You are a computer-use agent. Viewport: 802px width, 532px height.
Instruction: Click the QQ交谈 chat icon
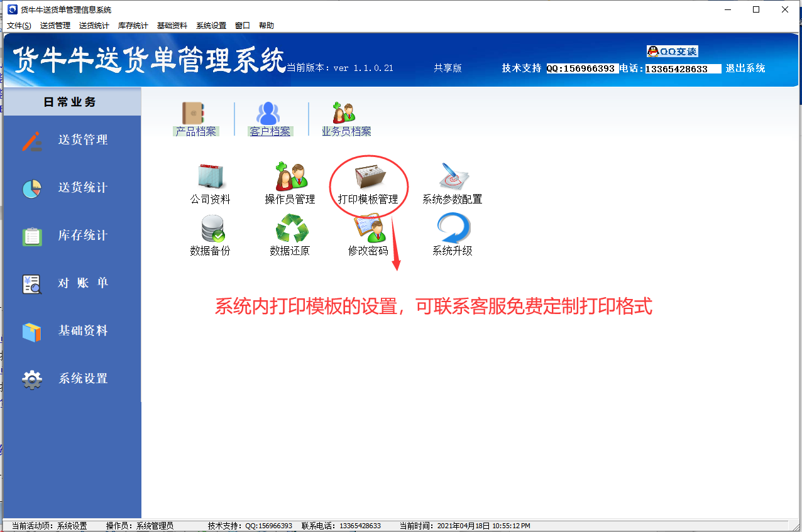[x=672, y=52]
